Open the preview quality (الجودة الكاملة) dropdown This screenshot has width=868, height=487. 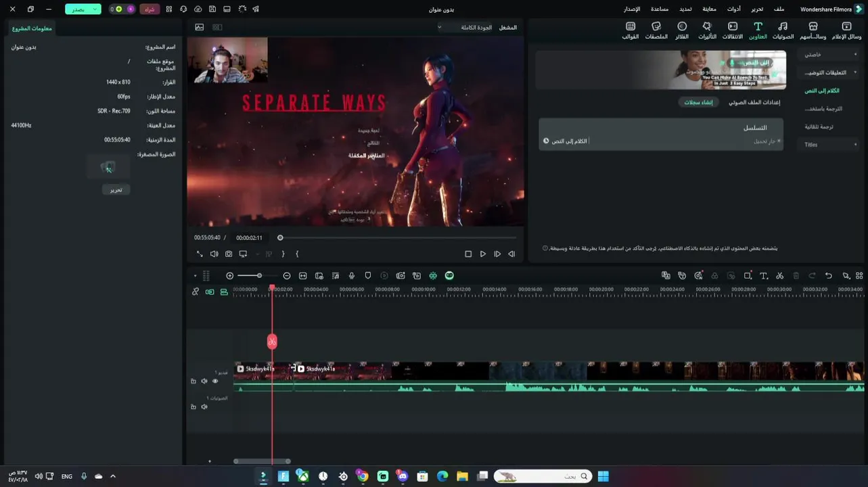coord(465,28)
